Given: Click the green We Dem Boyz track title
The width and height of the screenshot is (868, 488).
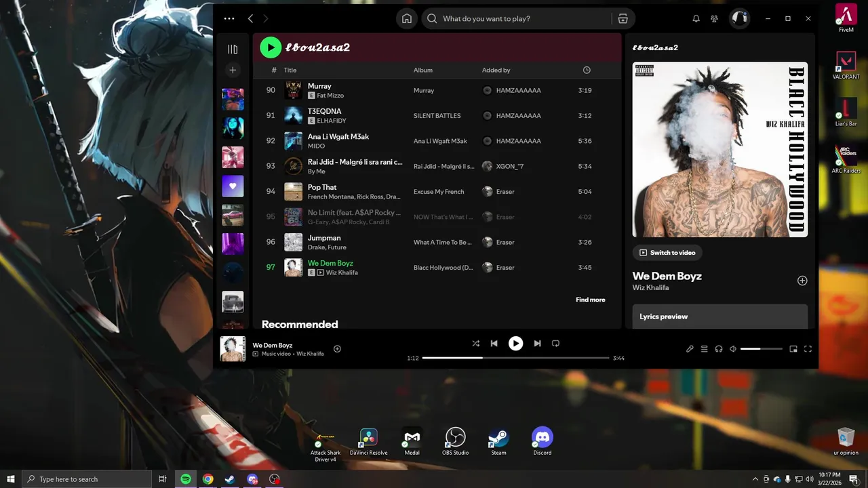Looking at the screenshot, I should (330, 263).
